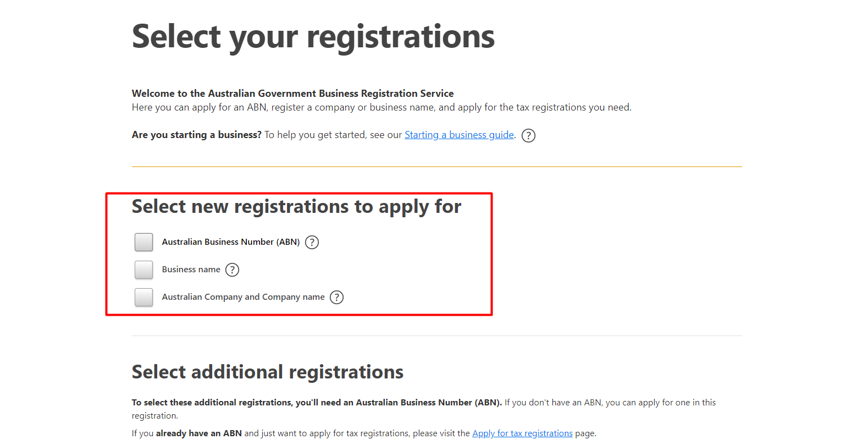Click the bold already have an ABN text
This screenshot has height=445, width=868.
(x=199, y=433)
